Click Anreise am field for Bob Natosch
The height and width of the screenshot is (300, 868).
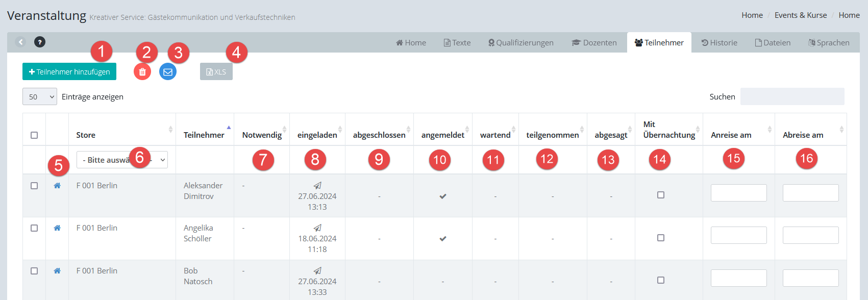(x=738, y=278)
